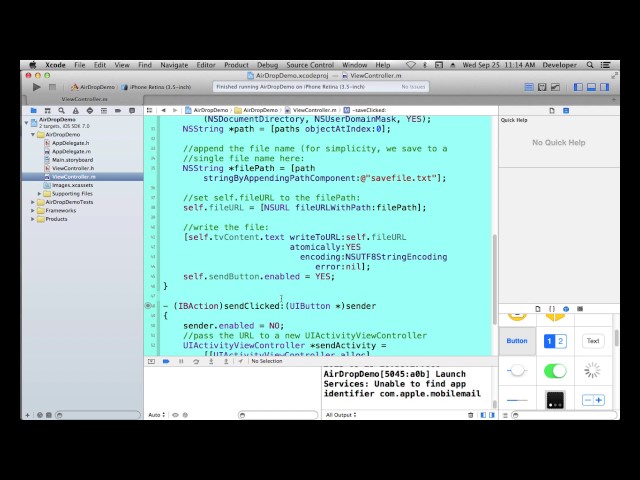The image size is (640, 480).
Task: Select the Button object in library
Action: pyautogui.click(x=517, y=341)
